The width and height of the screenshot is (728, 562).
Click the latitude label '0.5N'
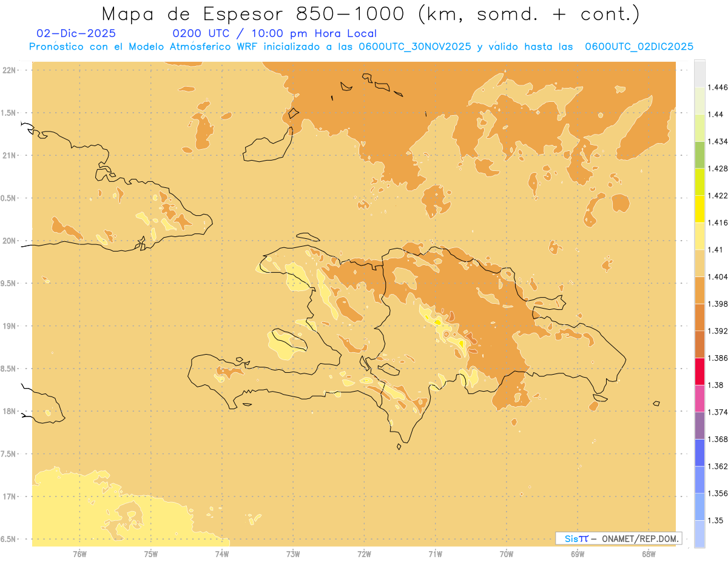8,198
